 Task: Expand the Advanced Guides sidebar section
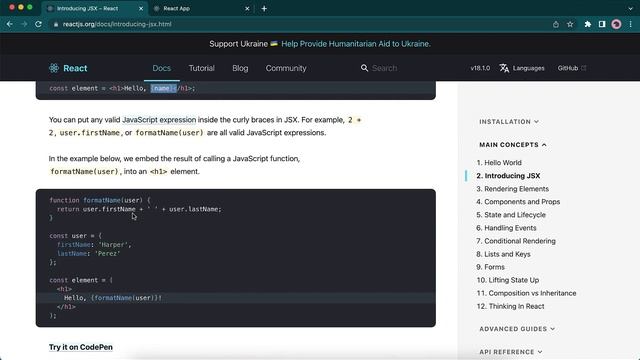(x=517, y=329)
